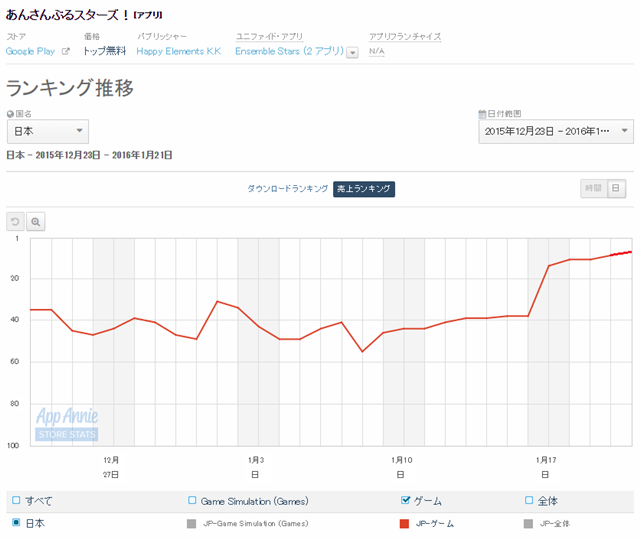Expand the Ensemble Stars unified app arrow

click(x=352, y=52)
